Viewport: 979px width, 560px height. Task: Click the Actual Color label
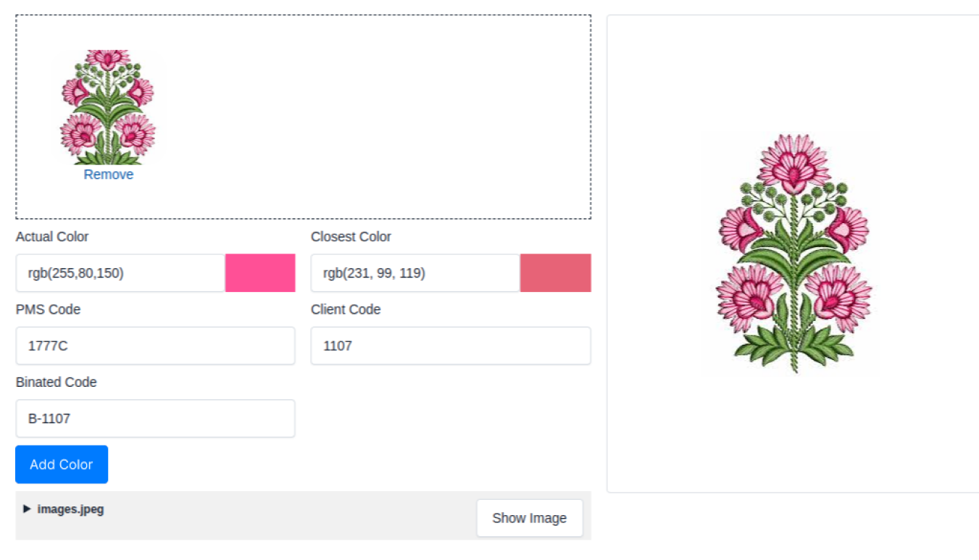click(x=52, y=237)
